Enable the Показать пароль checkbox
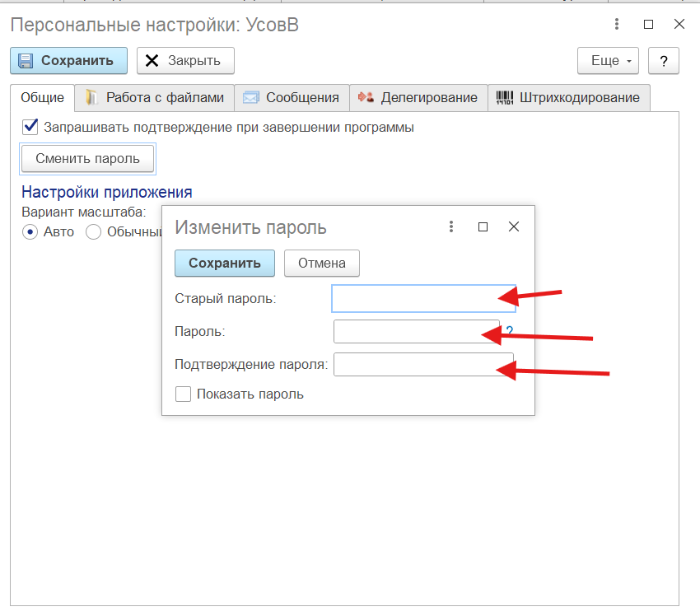700x616 pixels. point(183,394)
